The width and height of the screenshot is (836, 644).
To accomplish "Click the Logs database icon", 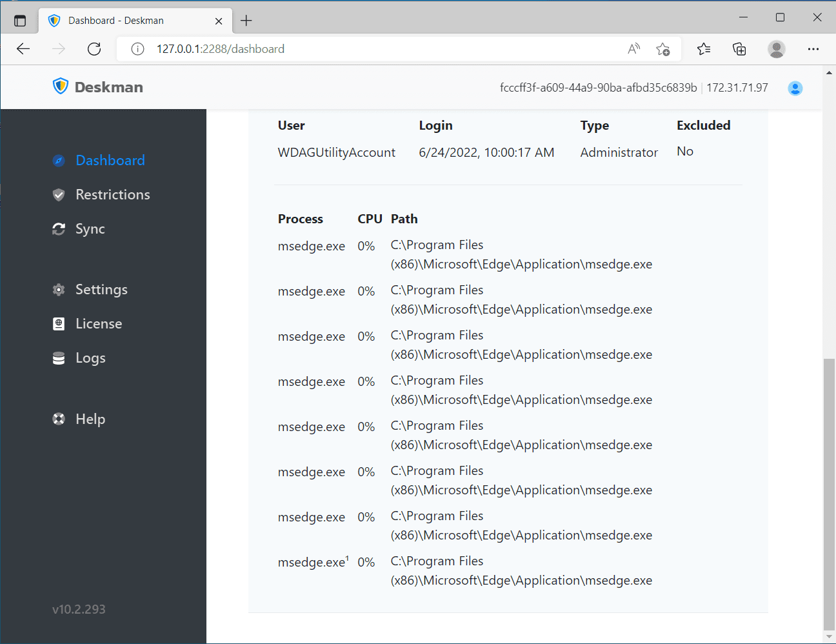I will coord(59,358).
